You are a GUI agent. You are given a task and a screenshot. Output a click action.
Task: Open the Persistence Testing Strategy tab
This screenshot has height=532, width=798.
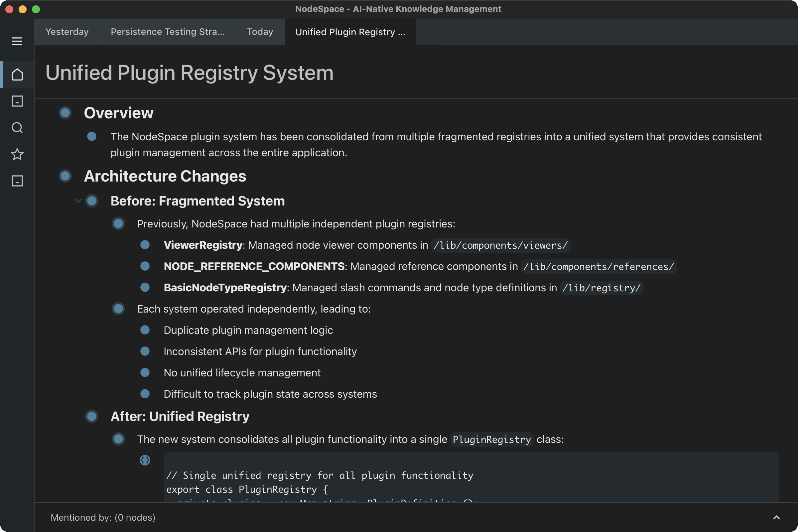pyautogui.click(x=167, y=32)
